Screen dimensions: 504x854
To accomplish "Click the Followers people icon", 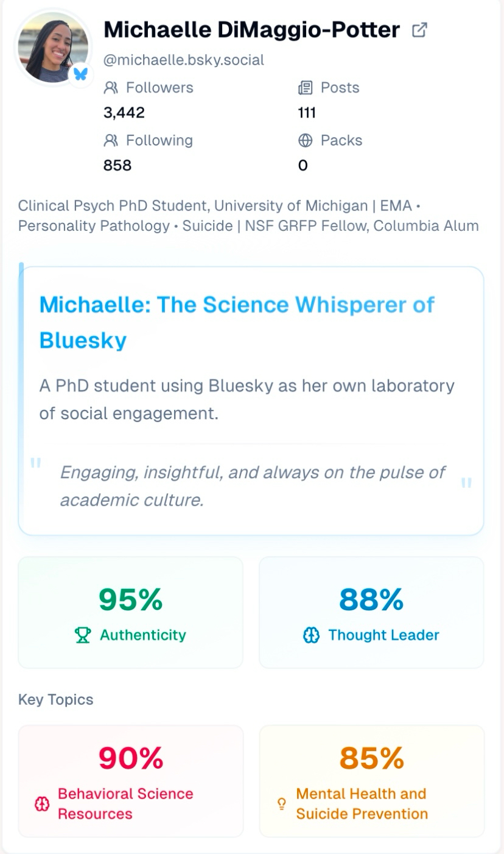I will [111, 88].
